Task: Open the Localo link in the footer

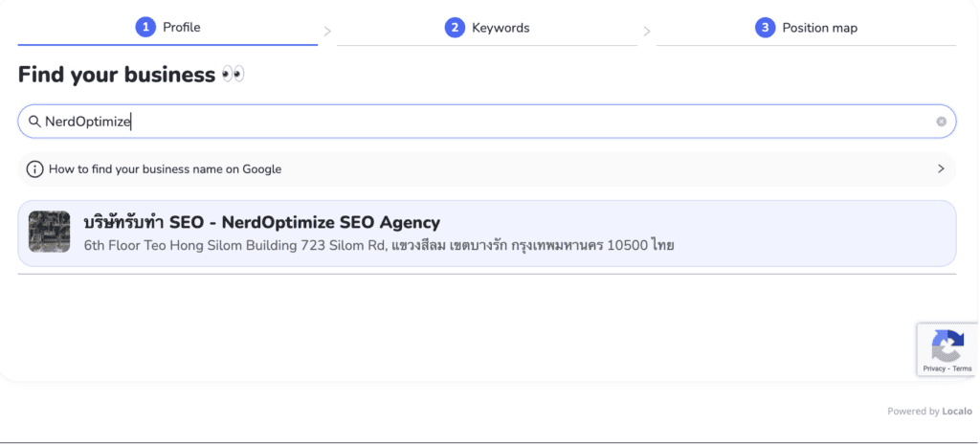Action: coord(957,412)
